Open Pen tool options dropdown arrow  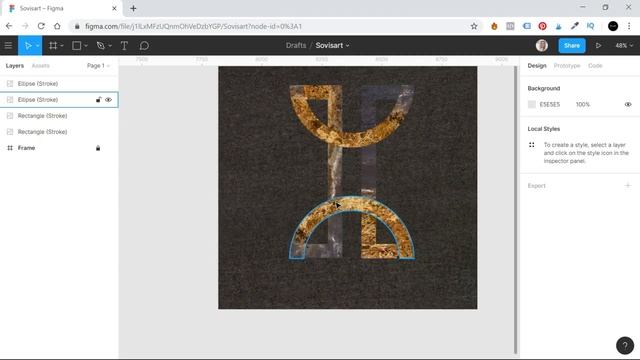(x=110, y=46)
